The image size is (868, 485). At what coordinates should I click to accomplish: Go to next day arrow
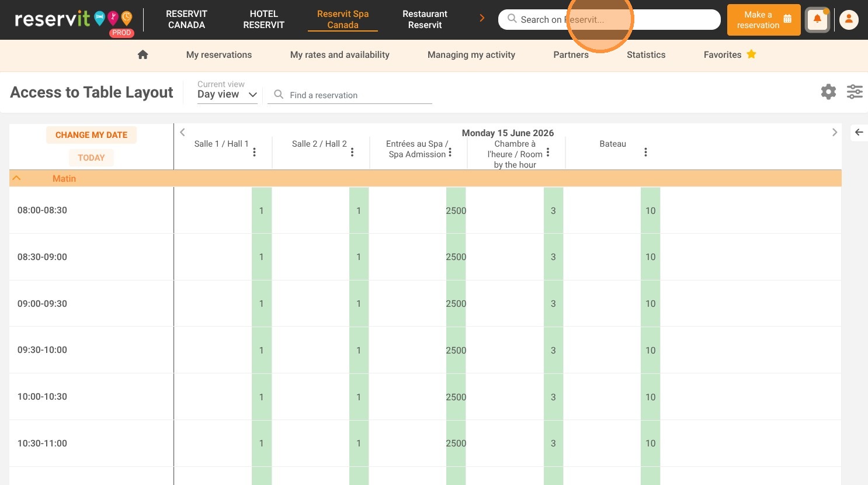coord(834,132)
